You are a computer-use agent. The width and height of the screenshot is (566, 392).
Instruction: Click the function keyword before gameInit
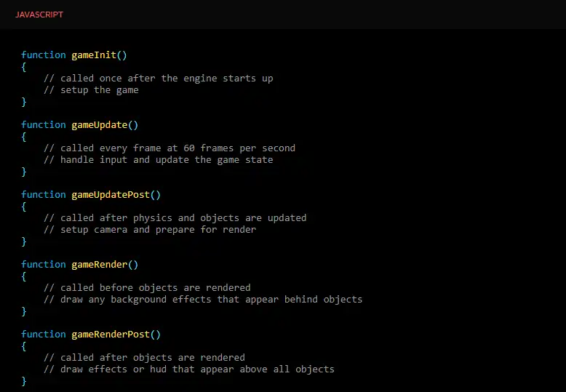44,55
